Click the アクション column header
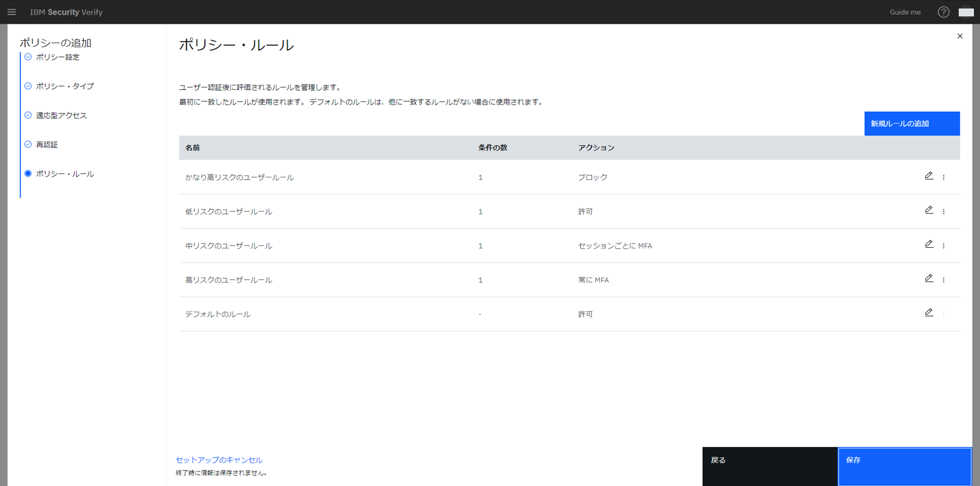The image size is (980, 486). tap(596, 148)
